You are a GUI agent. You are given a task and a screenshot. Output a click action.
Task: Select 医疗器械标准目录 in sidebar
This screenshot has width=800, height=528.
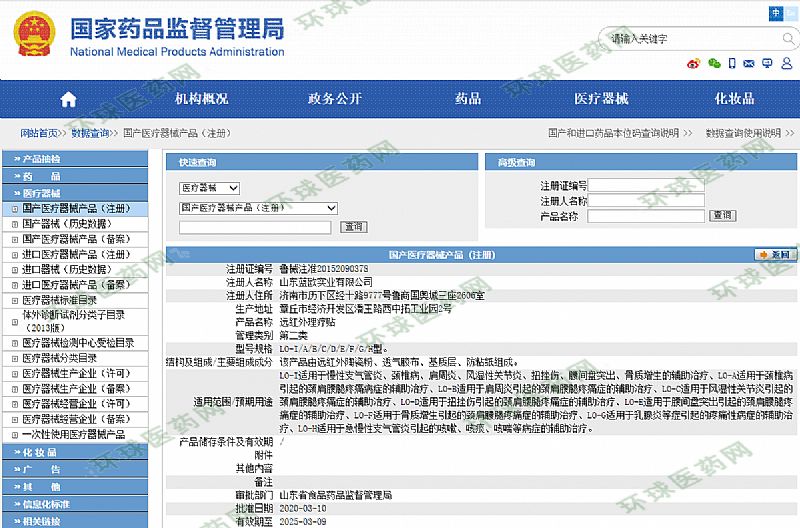60,299
